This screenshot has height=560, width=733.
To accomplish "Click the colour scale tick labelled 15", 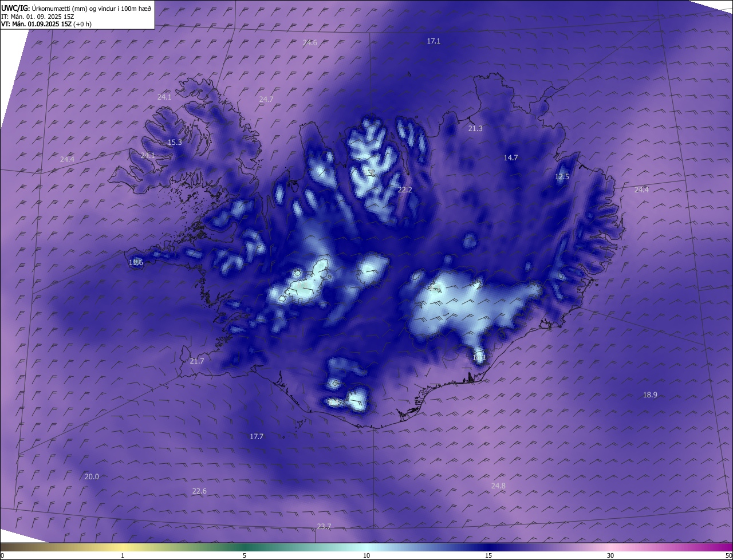I will [x=488, y=555].
